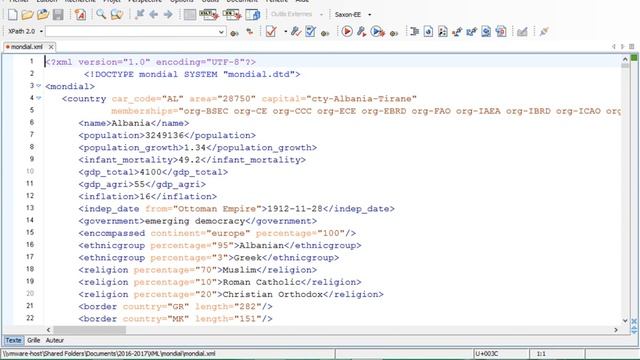Create a new document via toolbar
Screen dimensions: 640x360
click(x=12, y=15)
